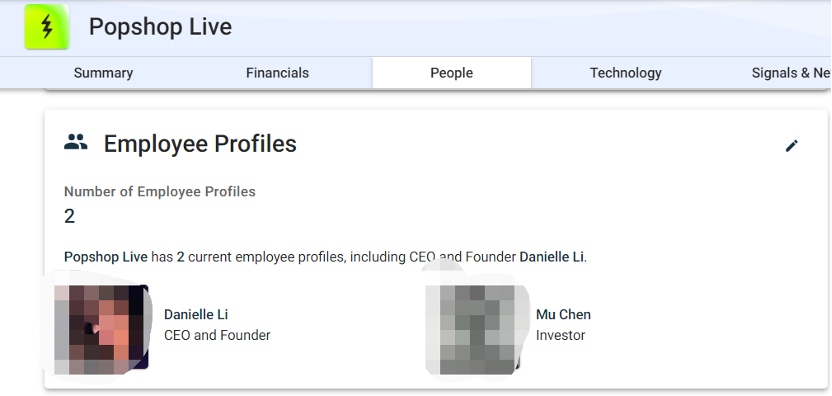Open Mu Chen's profile name link
Screen dimensions: 832x396
563,314
